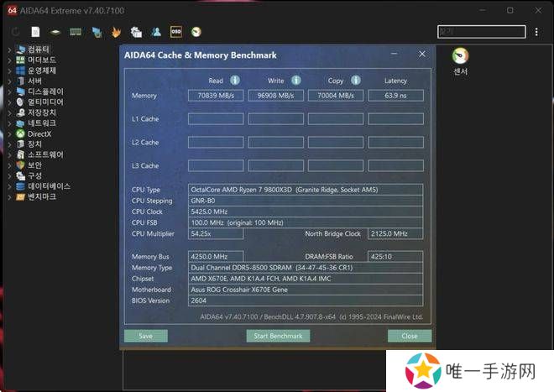
Task: Click Motherboard Asus ROG Crosshair X670E Gene
Action: click(306, 290)
